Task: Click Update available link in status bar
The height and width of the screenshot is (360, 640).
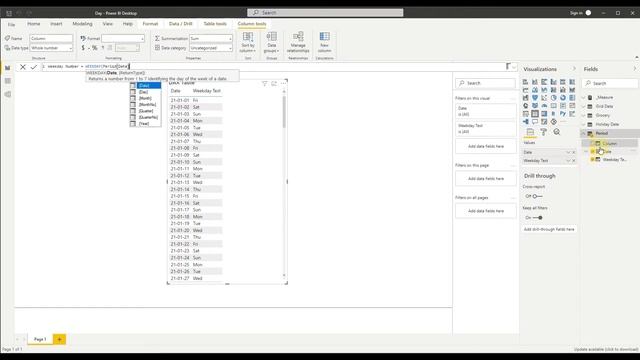Action: click(606, 349)
